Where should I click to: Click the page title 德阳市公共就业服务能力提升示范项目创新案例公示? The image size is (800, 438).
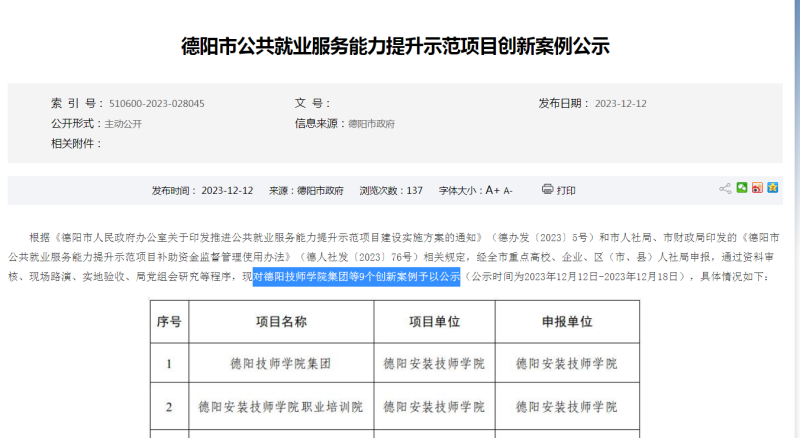tap(395, 46)
